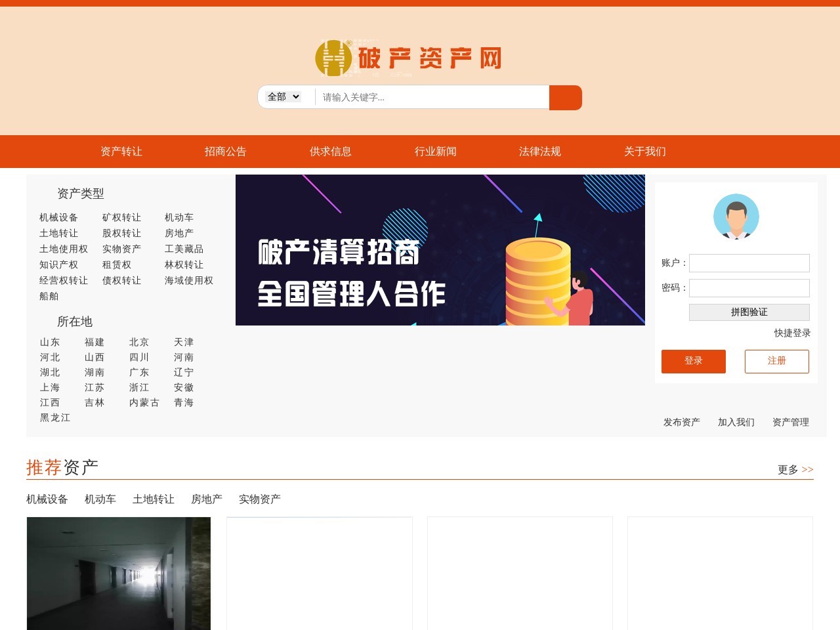The height and width of the screenshot is (630, 840).
Task: Expand the 全部 search category dropdown
Action: tap(282, 96)
